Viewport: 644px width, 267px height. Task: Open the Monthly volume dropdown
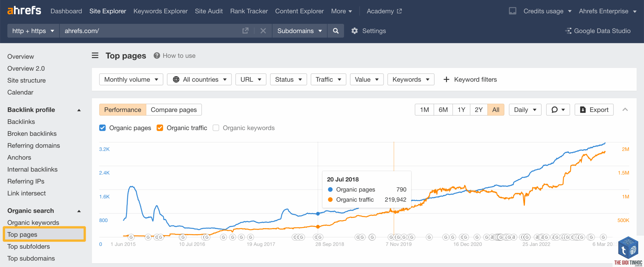(131, 79)
